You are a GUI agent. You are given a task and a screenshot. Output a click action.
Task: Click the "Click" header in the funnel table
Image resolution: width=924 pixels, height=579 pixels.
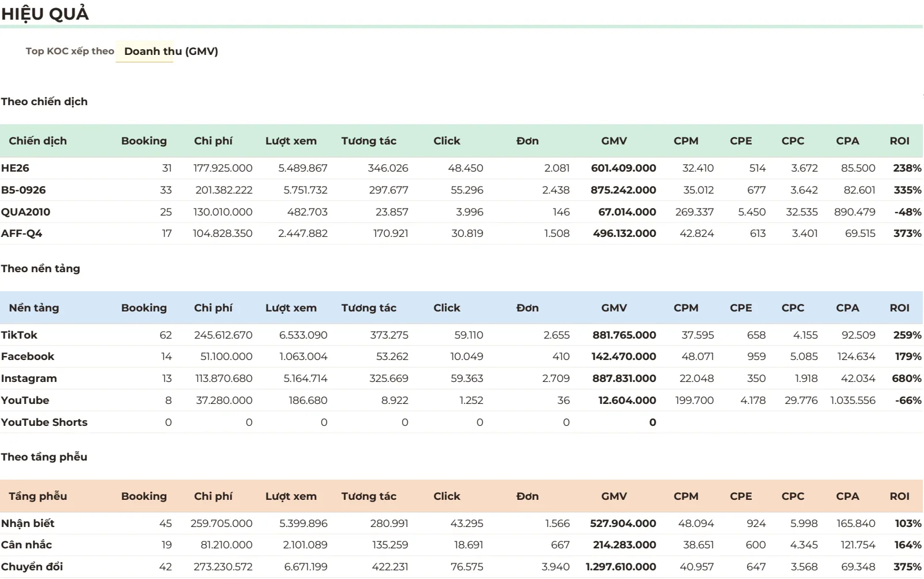click(x=447, y=496)
